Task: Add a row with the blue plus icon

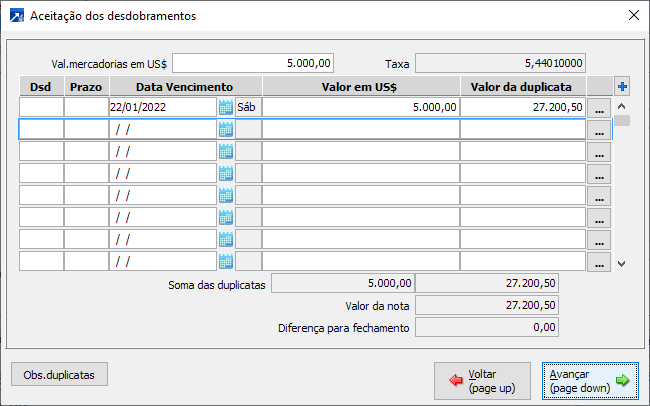Action: pyautogui.click(x=622, y=86)
